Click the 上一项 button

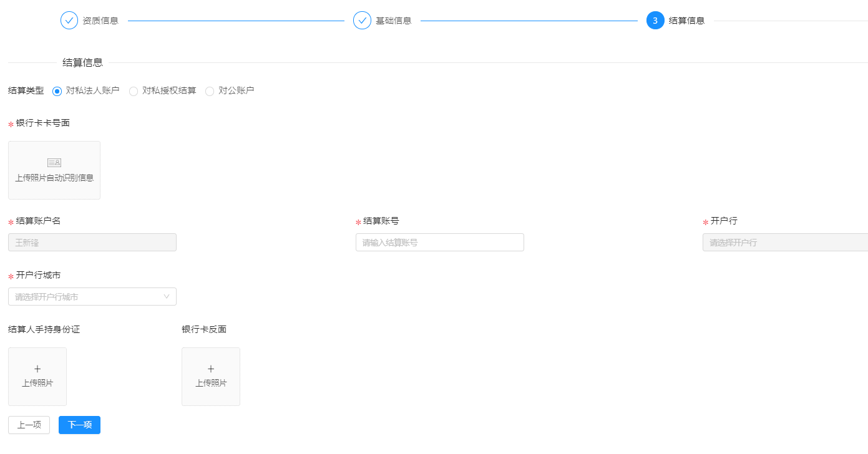click(29, 425)
